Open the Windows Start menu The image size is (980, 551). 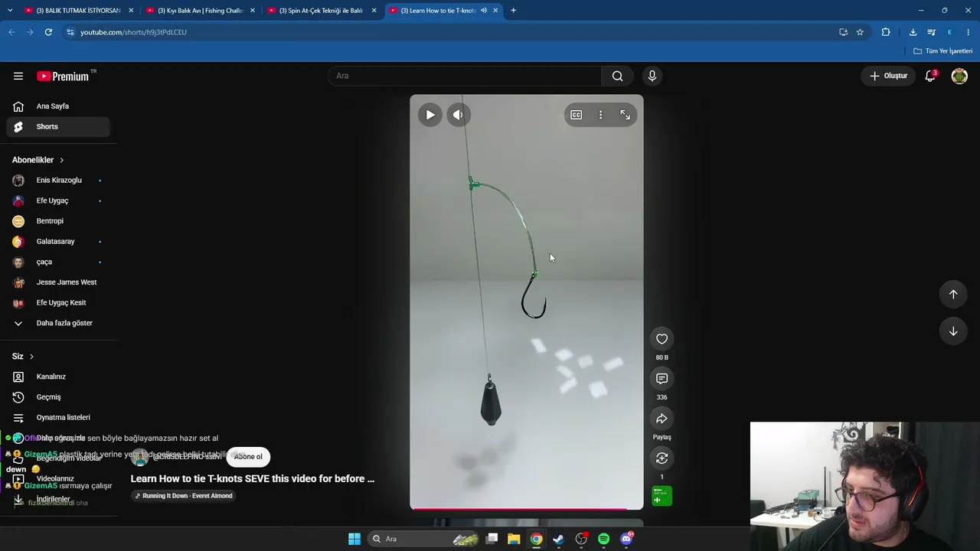(x=354, y=539)
